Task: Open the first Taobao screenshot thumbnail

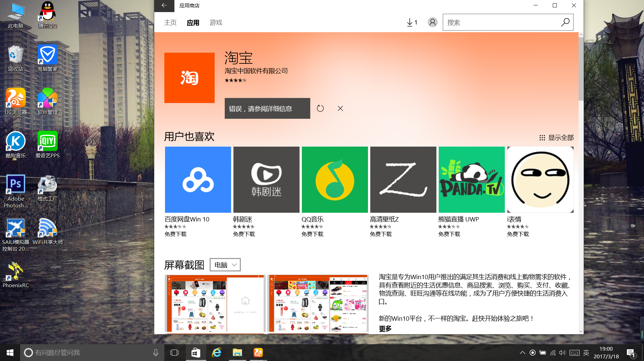Action: tap(215, 304)
